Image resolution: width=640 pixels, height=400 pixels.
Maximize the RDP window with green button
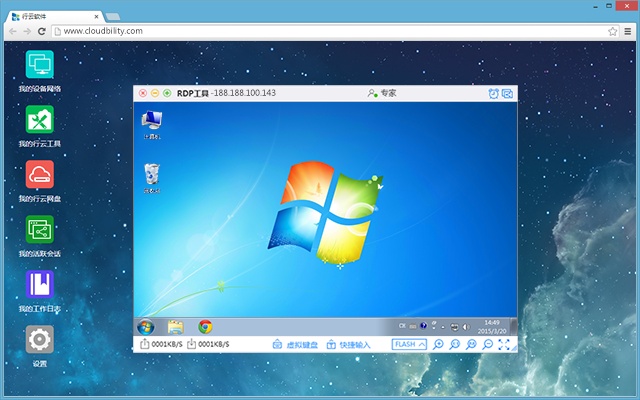point(167,93)
